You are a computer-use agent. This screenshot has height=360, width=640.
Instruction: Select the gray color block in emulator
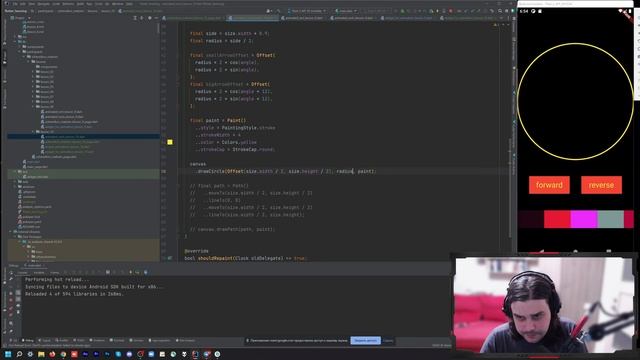[x=611, y=219]
